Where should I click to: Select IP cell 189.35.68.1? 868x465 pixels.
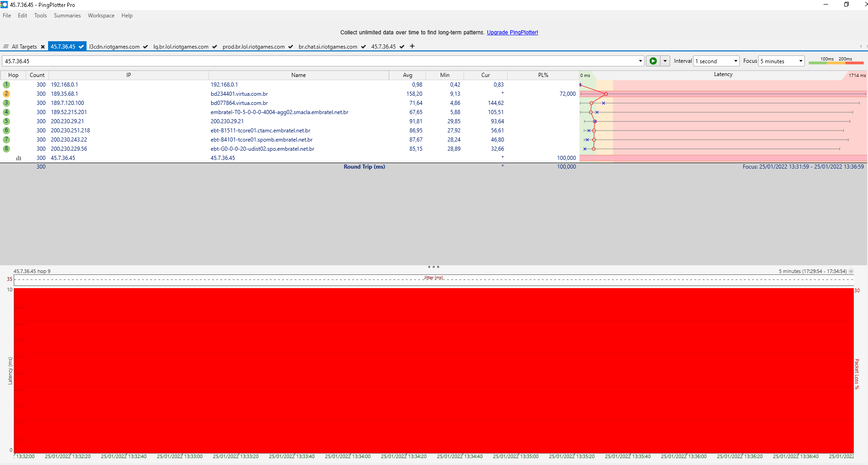tap(65, 94)
